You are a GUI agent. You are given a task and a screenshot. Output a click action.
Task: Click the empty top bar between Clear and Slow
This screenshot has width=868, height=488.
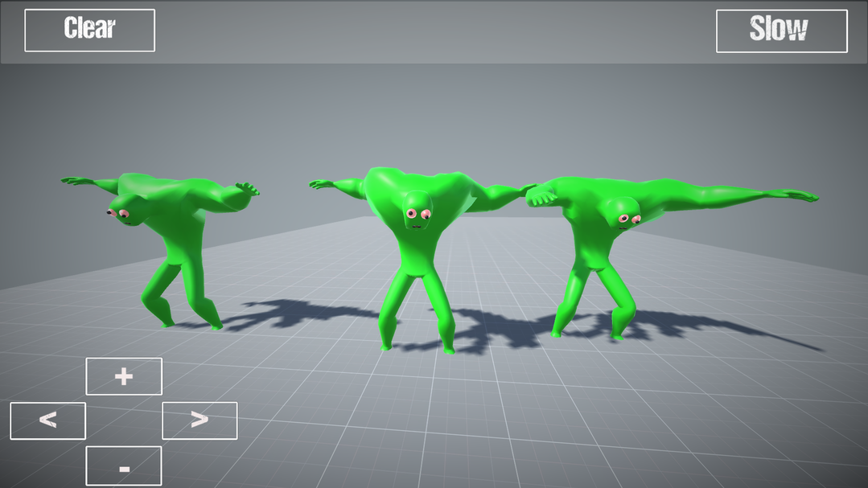[x=434, y=31]
